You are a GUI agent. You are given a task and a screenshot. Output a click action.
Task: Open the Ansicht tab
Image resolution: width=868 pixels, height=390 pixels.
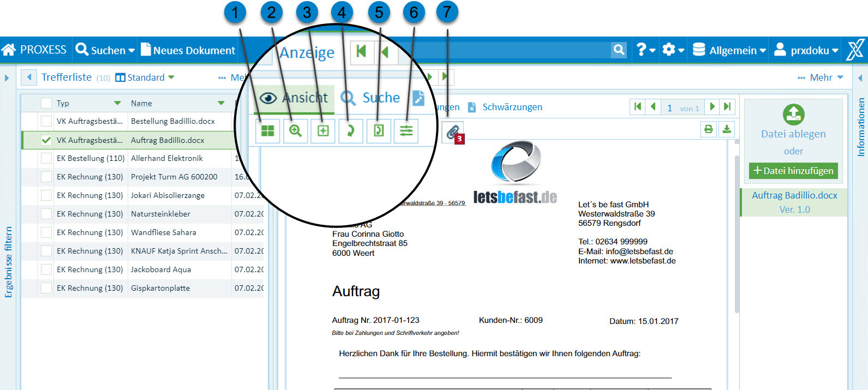295,98
